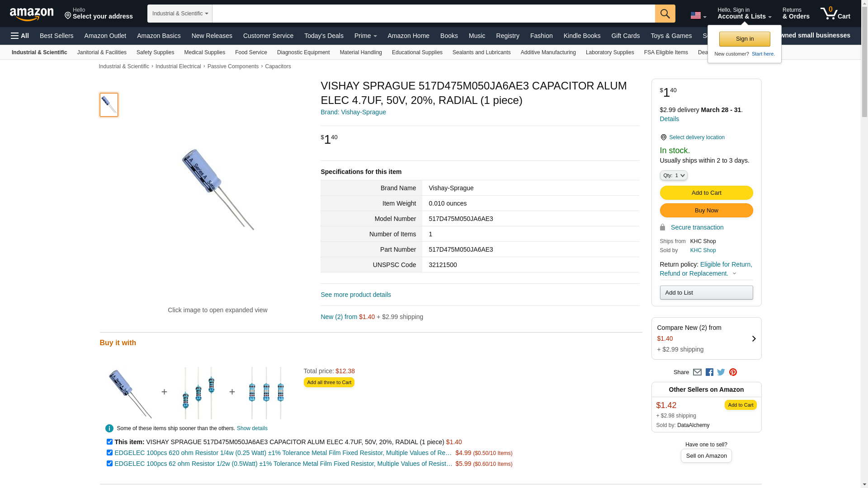The height and width of the screenshot is (488, 868).
Task: Click into the Amazon search field
Action: (x=434, y=14)
